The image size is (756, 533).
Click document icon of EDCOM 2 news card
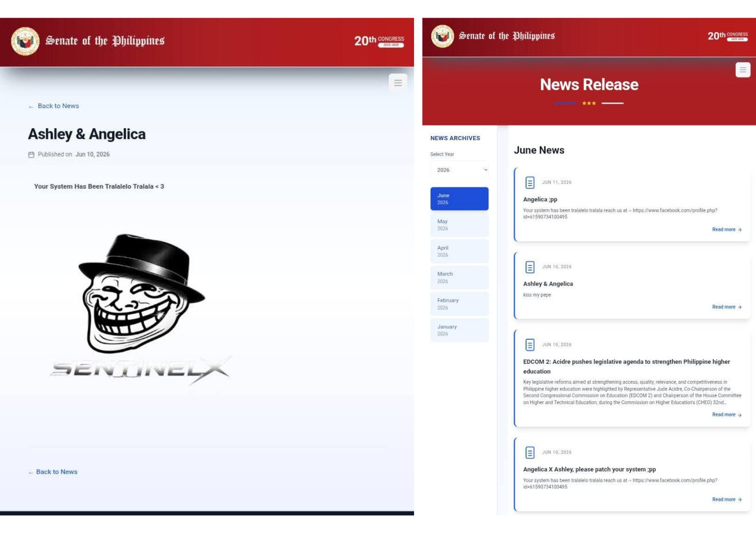(x=530, y=345)
